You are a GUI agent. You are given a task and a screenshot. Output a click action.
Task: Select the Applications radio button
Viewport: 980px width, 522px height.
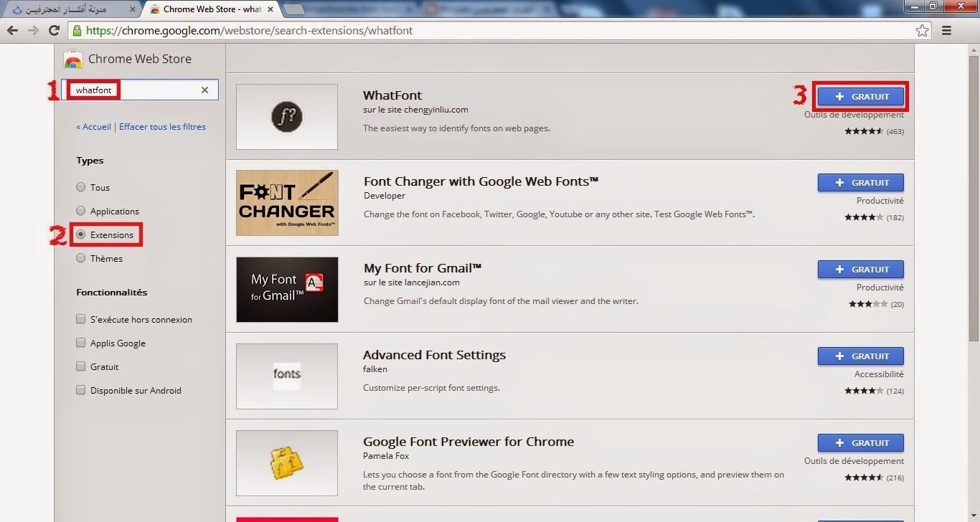(x=80, y=211)
